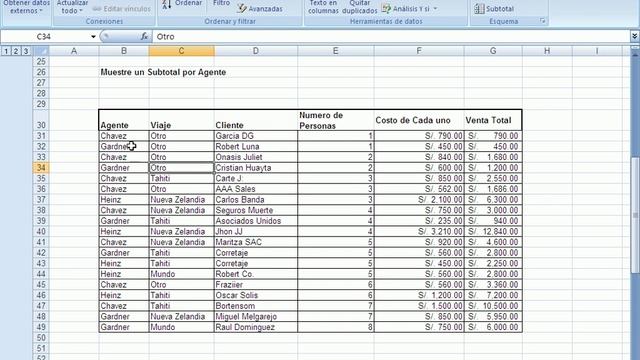Click the 'Numero de Personas' header cell

pyautogui.click(x=336, y=120)
